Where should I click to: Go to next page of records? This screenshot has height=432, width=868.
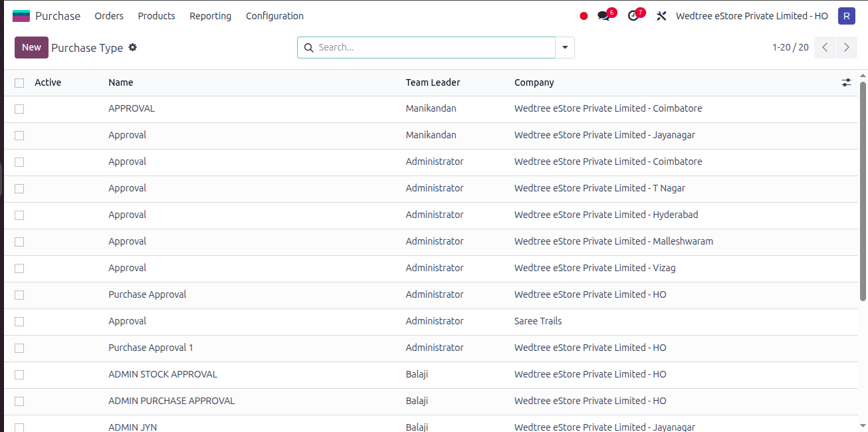click(846, 47)
